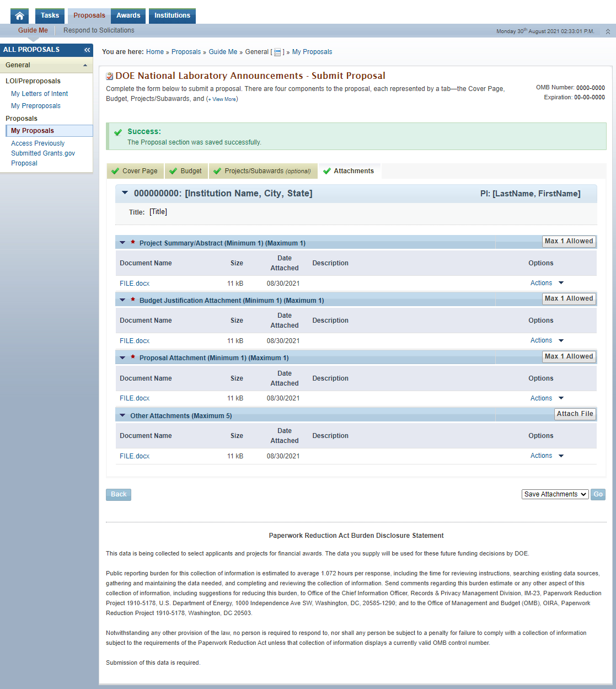Go to Guide Me in breadcrumb
The width and height of the screenshot is (616, 689).
click(223, 52)
